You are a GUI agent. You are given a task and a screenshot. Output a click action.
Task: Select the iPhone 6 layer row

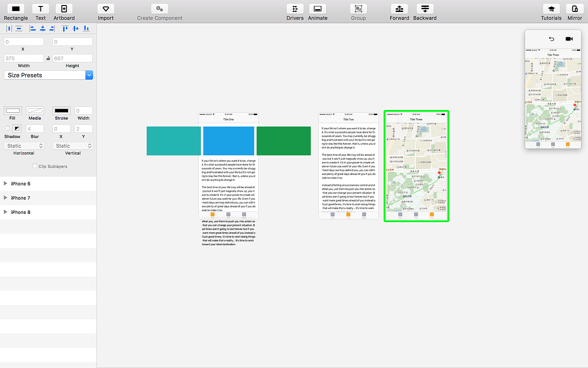point(48,184)
